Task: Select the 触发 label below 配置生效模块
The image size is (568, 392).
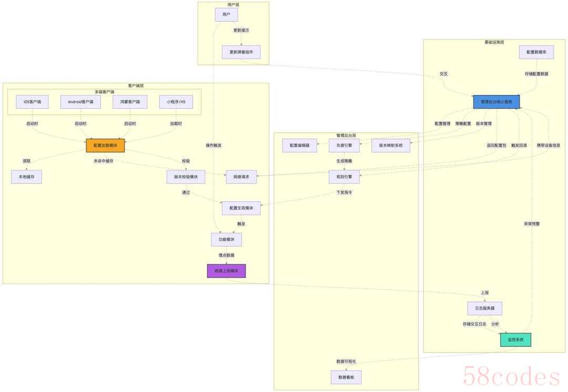Action: point(241,224)
